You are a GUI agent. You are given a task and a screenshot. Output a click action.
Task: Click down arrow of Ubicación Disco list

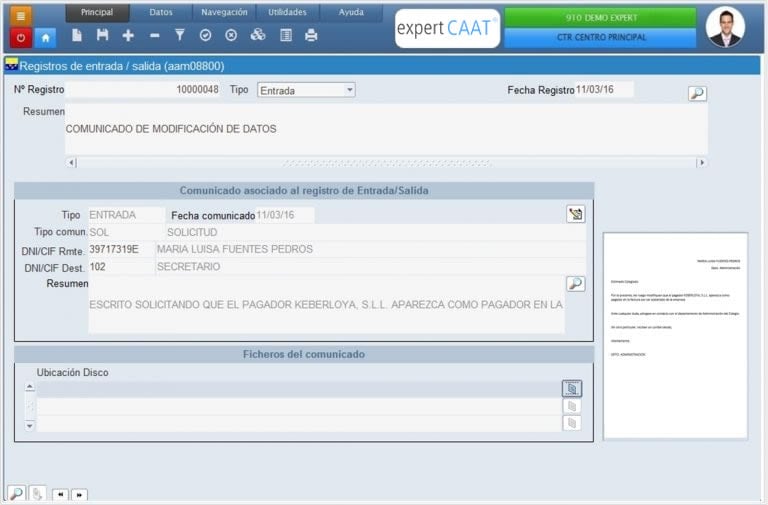[x=30, y=425]
